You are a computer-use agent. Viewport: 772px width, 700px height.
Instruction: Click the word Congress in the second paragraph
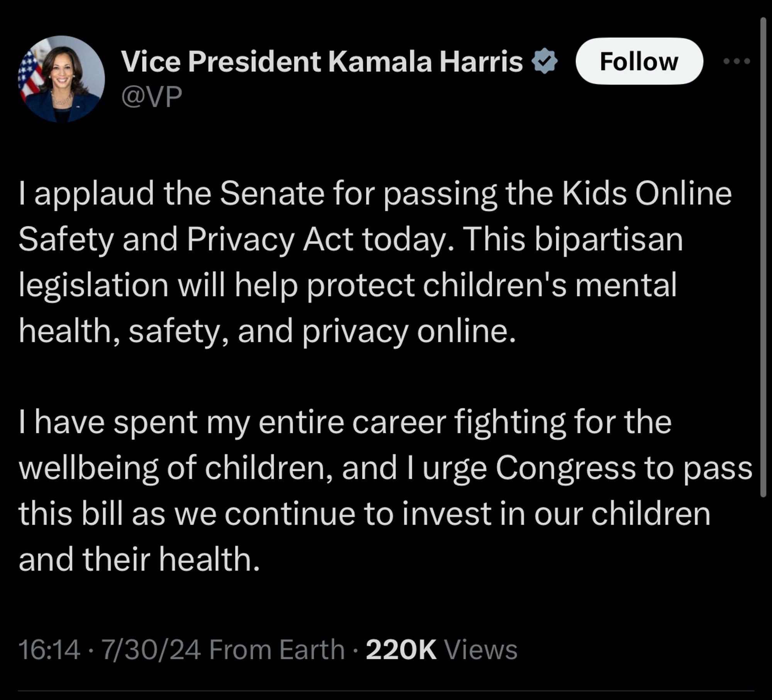click(565, 468)
